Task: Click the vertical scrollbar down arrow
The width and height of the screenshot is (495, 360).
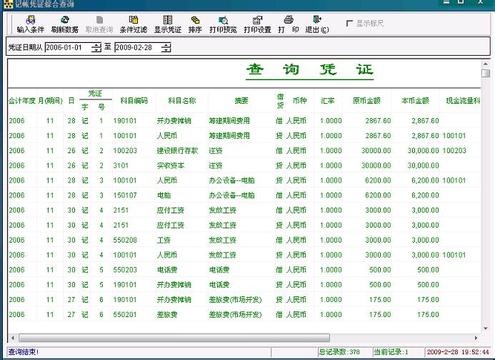Action: pyautogui.click(x=485, y=328)
